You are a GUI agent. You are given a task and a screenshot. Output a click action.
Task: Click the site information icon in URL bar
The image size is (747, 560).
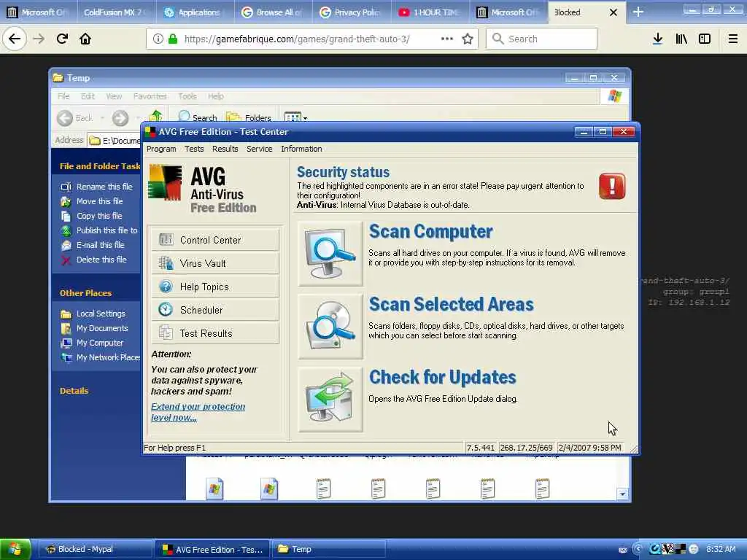tap(158, 39)
